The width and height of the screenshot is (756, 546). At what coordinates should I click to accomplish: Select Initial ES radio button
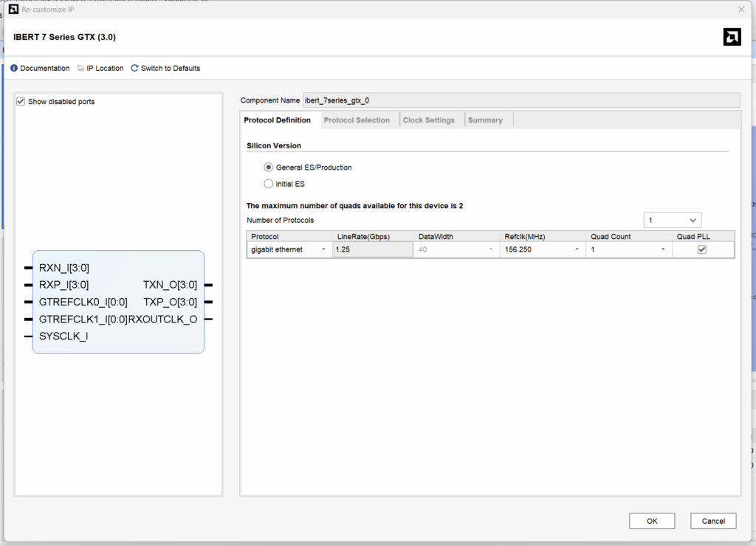click(269, 184)
